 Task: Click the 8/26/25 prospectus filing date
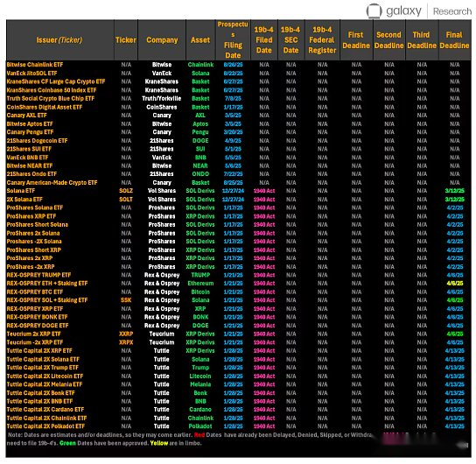[x=233, y=65]
